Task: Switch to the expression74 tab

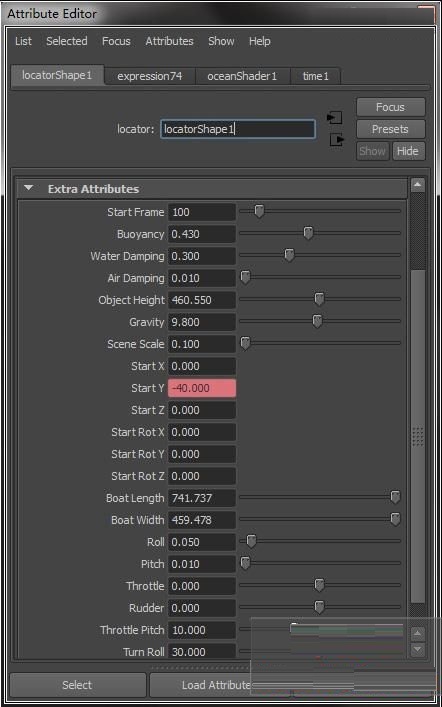Action: 150,76
